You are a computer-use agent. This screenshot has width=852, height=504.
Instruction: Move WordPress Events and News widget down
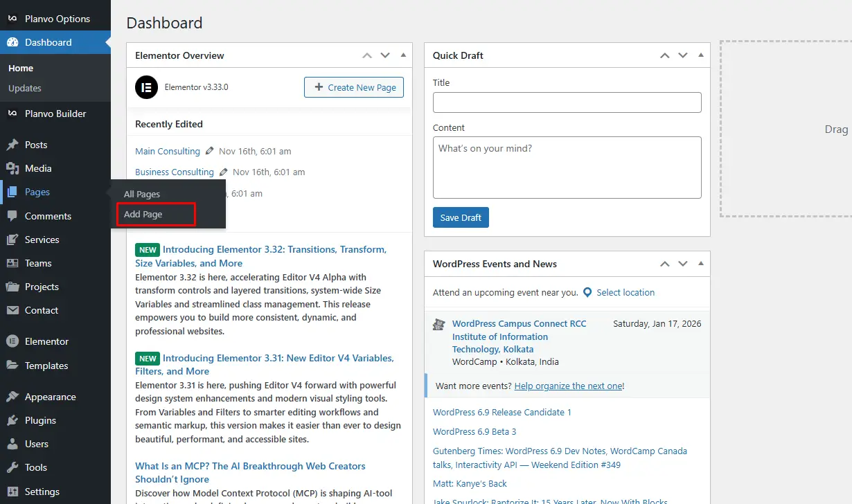click(x=683, y=264)
